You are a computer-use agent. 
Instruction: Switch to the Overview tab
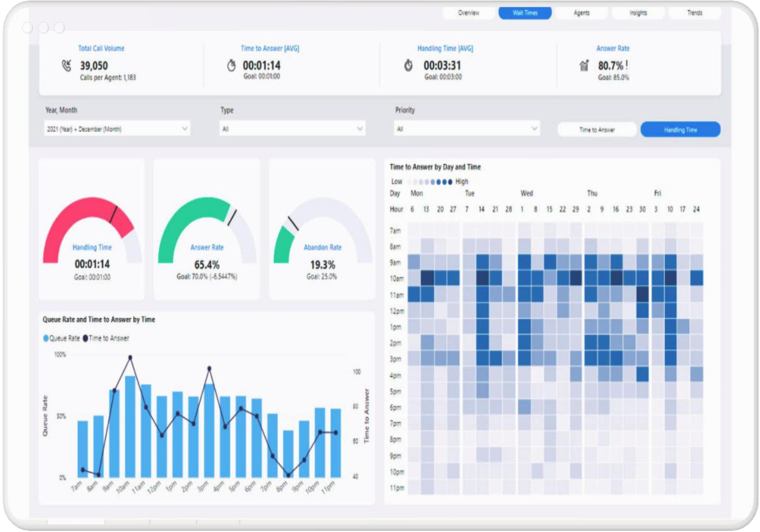coord(469,13)
